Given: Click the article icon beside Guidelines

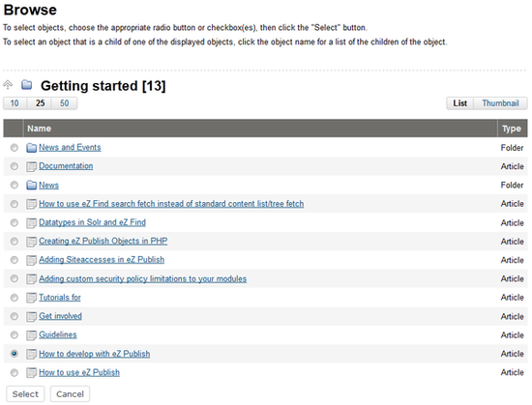Looking at the screenshot, I should [32, 334].
